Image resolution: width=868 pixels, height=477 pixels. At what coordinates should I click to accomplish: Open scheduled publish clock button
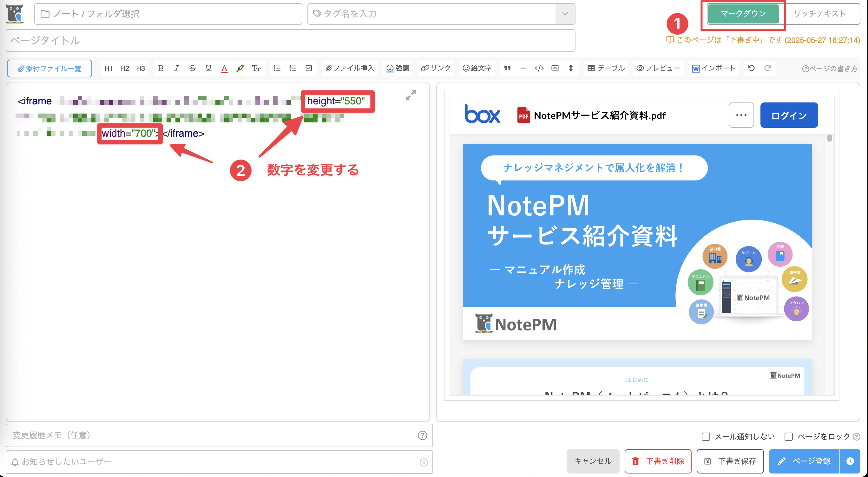pos(850,461)
